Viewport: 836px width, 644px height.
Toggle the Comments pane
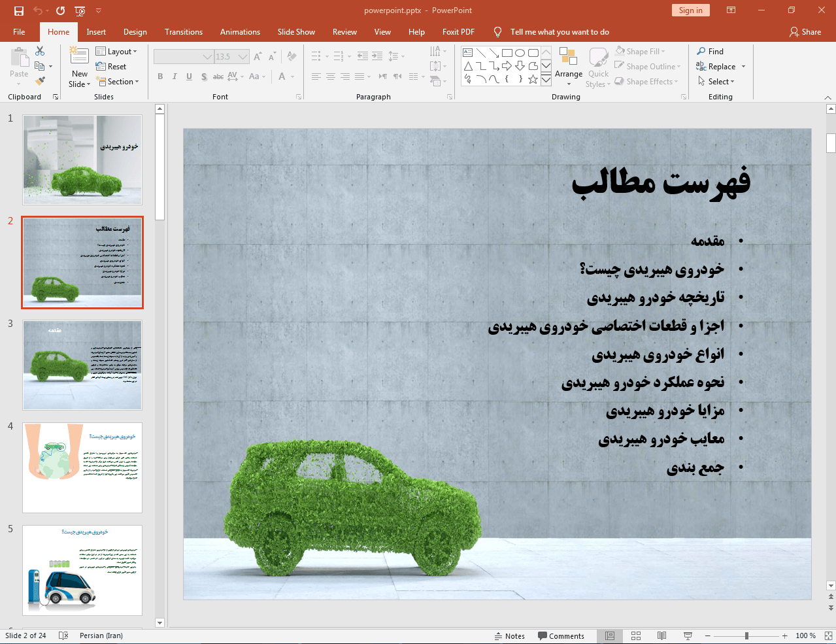click(561, 636)
